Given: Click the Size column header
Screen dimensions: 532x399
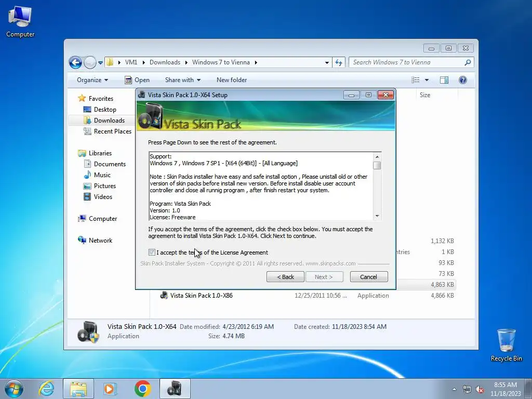Looking at the screenshot, I should click(x=425, y=95).
